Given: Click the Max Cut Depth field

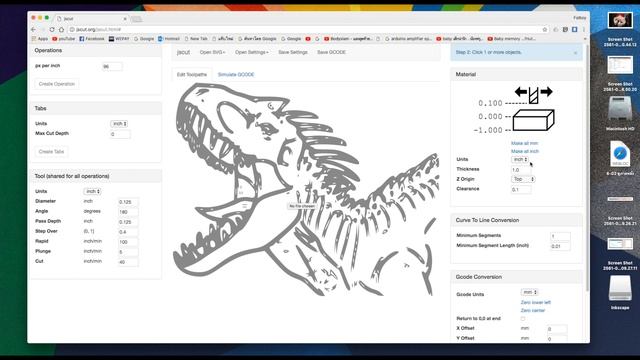Looking at the screenshot, I should tap(120, 134).
